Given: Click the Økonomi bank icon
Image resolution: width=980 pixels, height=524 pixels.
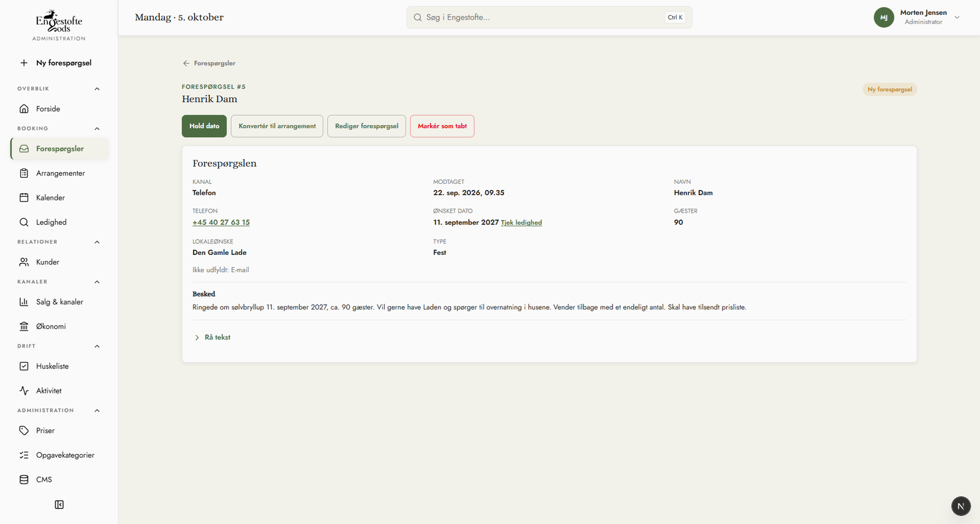Looking at the screenshot, I should tap(24, 326).
